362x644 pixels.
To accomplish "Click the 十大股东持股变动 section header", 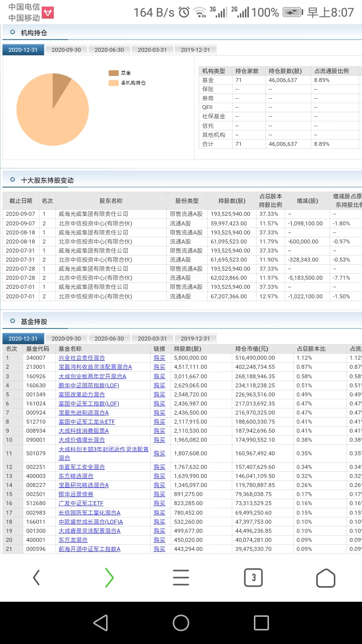I will (x=47, y=180).
